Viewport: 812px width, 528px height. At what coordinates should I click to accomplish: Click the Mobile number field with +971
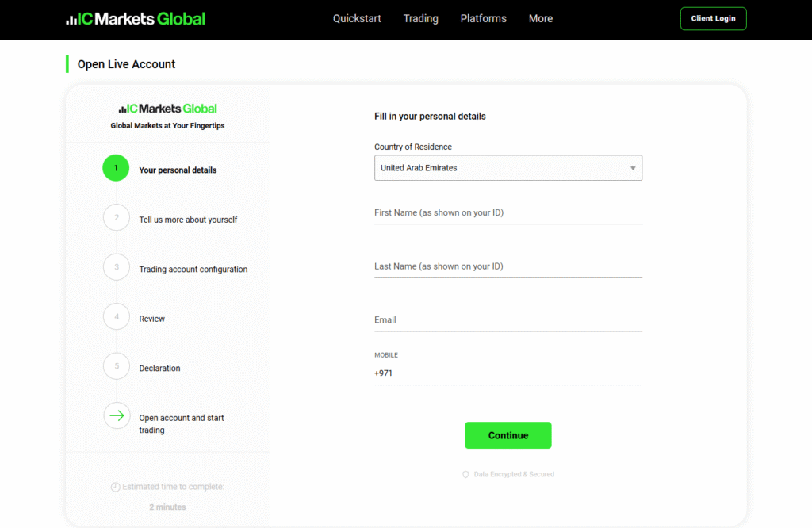pos(507,373)
